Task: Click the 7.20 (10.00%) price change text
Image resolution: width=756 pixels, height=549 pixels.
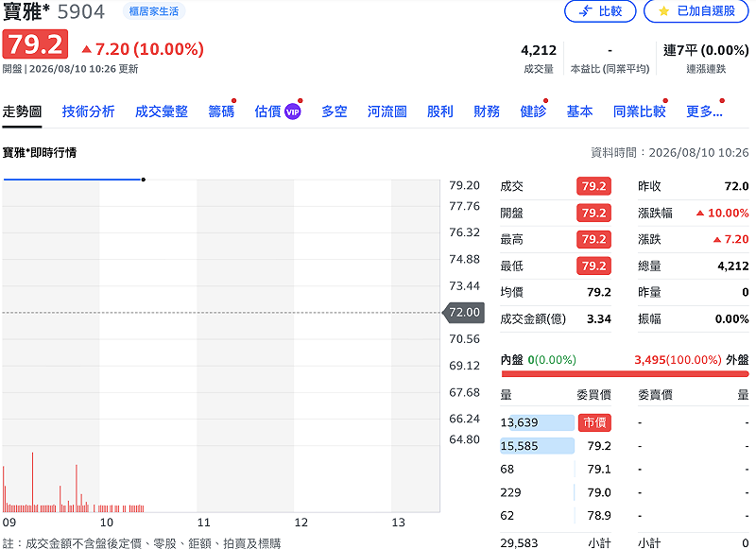Action: (144, 49)
